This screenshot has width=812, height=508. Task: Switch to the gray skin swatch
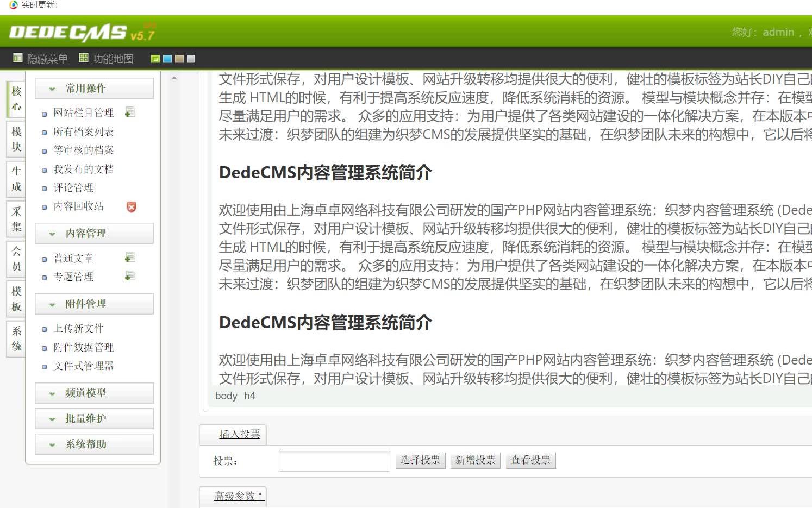pyautogui.click(x=191, y=59)
